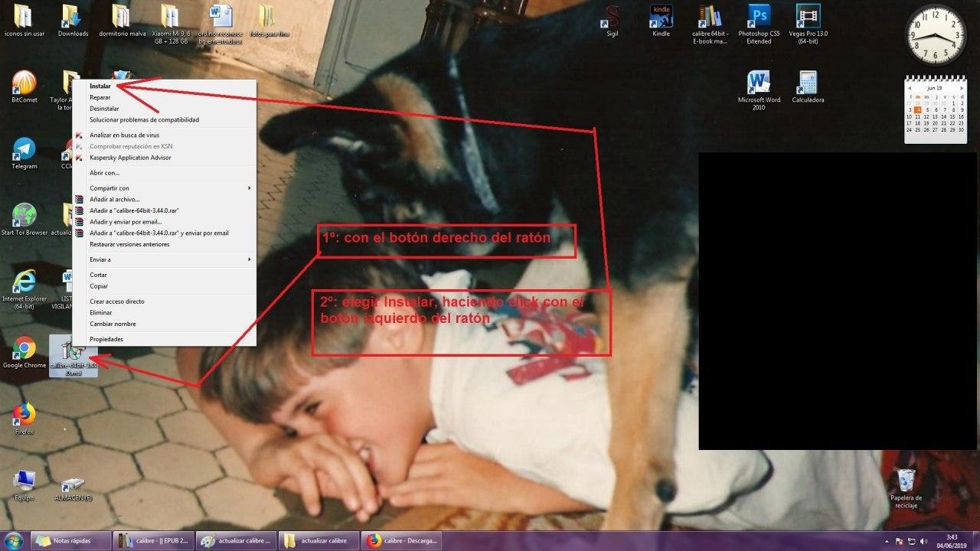Viewport: 980px width, 551px height.
Task: Select the Papelera de reciclaje icon
Action: point(906,488)
